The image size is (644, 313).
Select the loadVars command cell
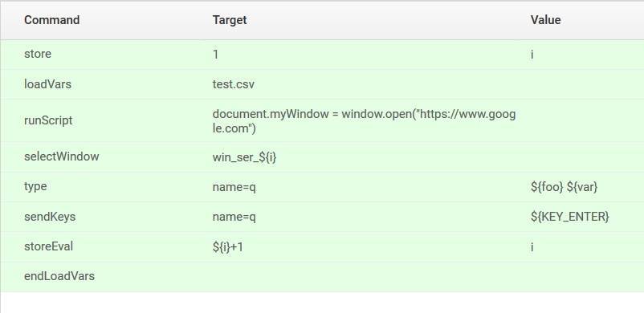47,84
